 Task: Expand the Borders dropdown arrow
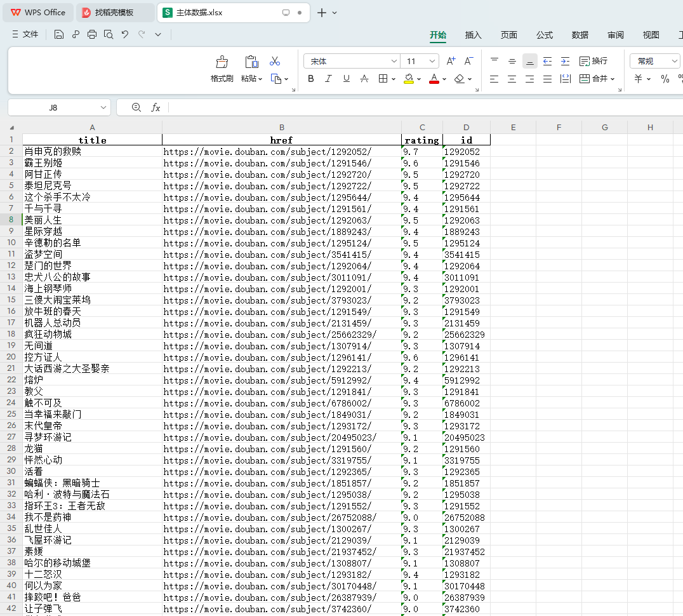point(394,79)
